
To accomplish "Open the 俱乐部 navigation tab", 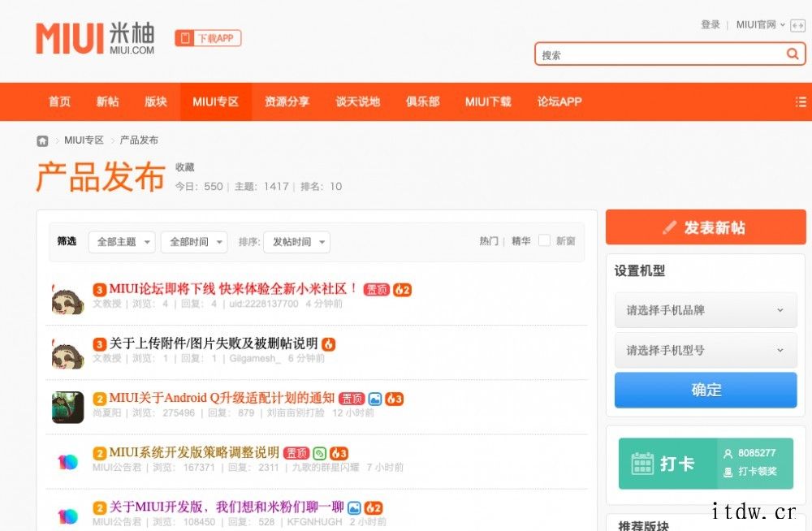I will coord(422,102).
